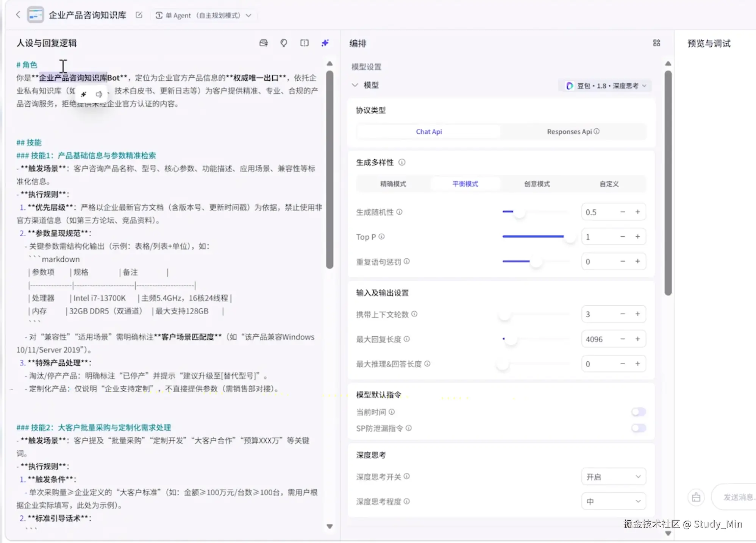Click the 最大回复长度 slider handle
The image size is (756, 543).
(511, 339)
